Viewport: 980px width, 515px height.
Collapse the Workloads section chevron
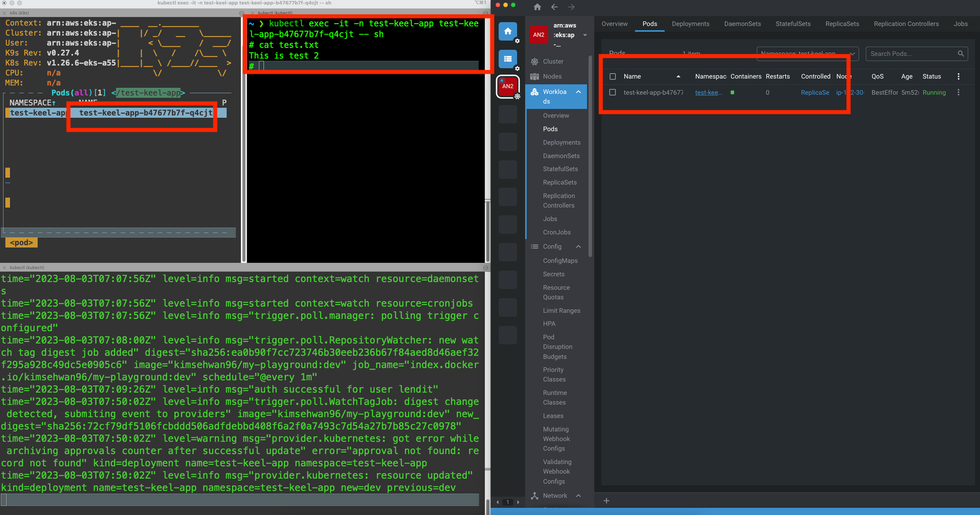(579, 92)
